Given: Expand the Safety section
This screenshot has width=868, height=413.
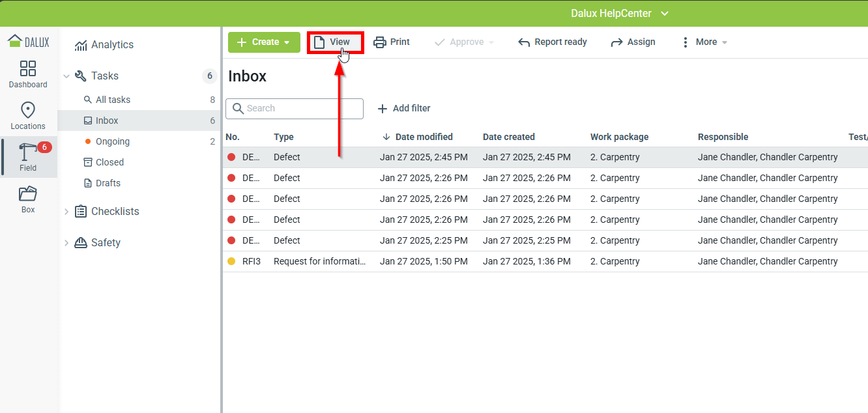Looking at the screenshot, I should click(66, 243).
